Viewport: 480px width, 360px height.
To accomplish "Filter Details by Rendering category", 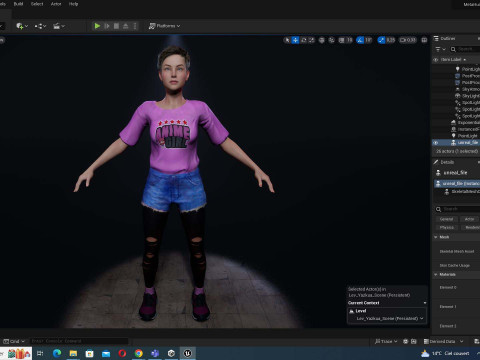I will [471, 227].
